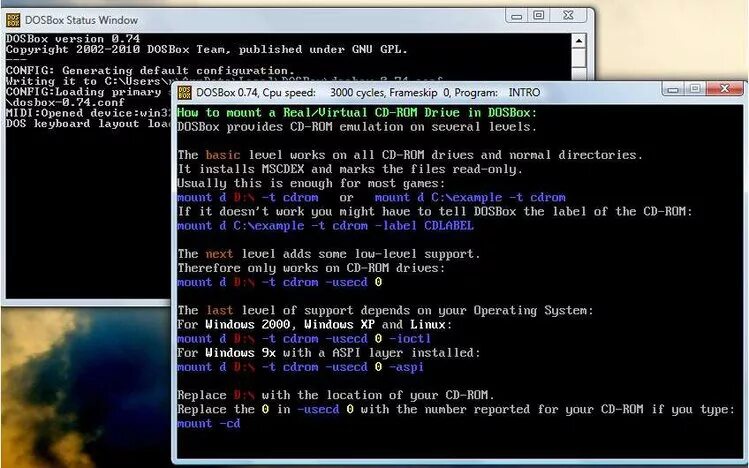Click the 'mount d D:\ -t cdrom -usecd 0 -aspi' command
The height and width of the screenshot is (468, 749).
click(x=300, y=367)
